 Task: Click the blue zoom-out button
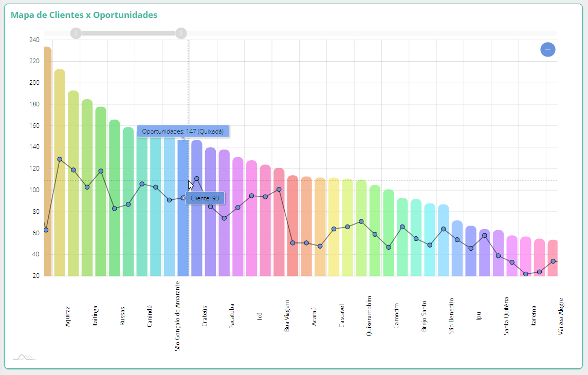click(547, 49)
